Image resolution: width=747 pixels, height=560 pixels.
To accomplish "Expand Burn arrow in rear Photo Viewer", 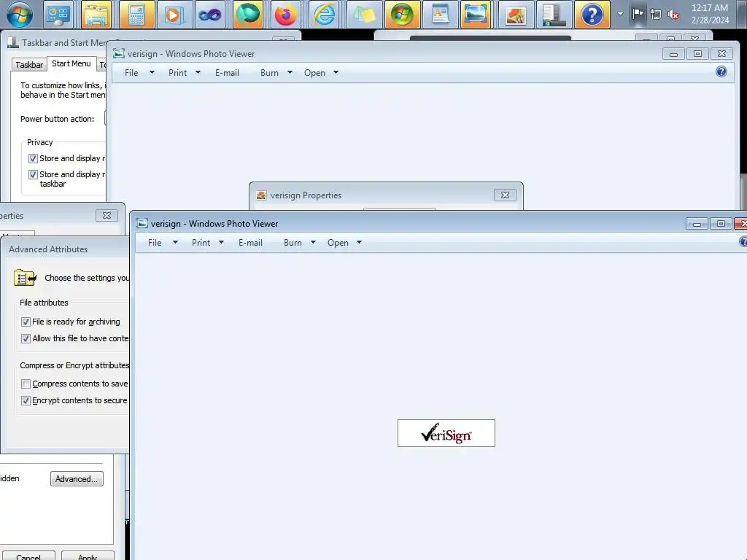I will tap(290, 72).
